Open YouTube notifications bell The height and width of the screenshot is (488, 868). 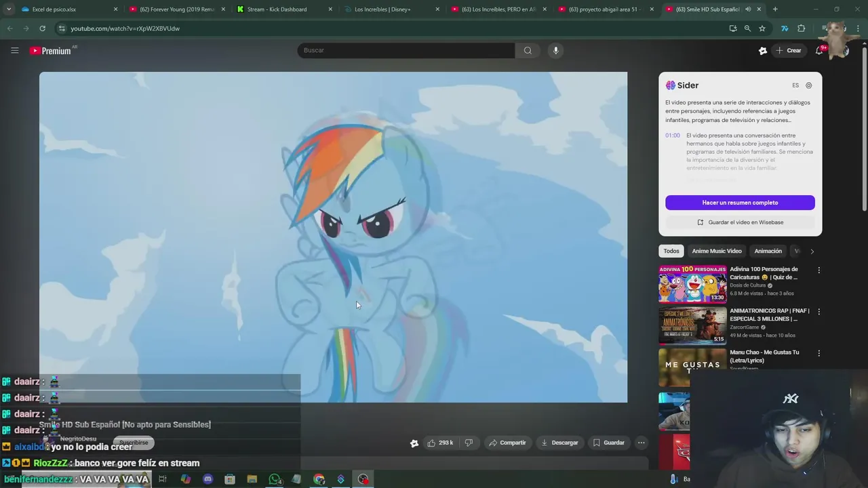click(819, 50)
